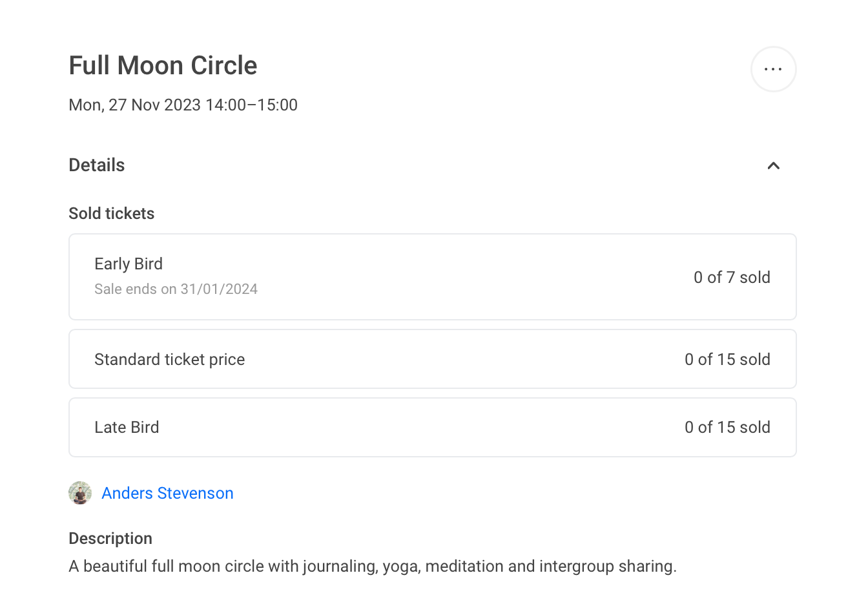Click the Full Moon Circle title
868x615 pixels.
[163, 65]
